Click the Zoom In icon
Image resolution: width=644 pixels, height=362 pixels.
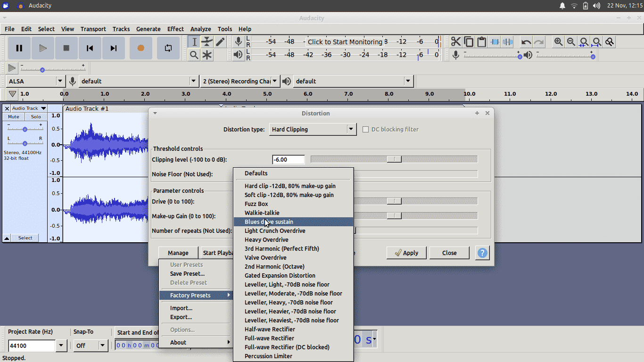tap(559, 42)
